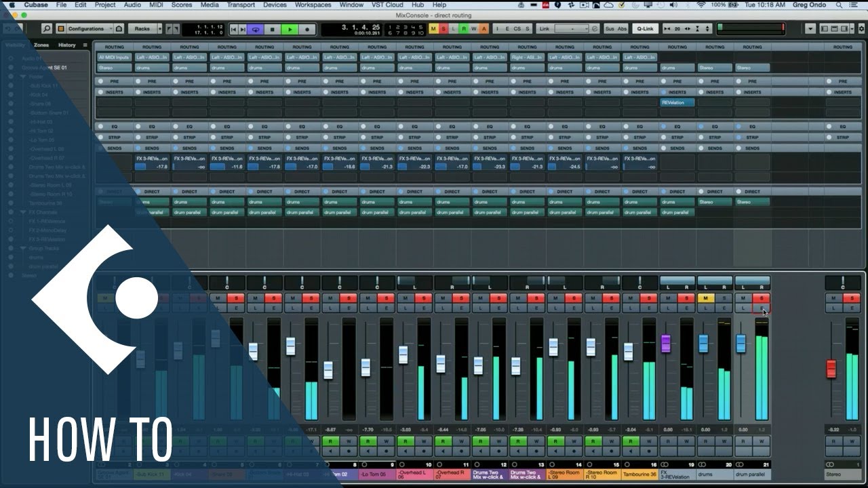Open toolbar options dropdown arrow near layout icons
Viewport: 868px width, 488px height.
810,29
